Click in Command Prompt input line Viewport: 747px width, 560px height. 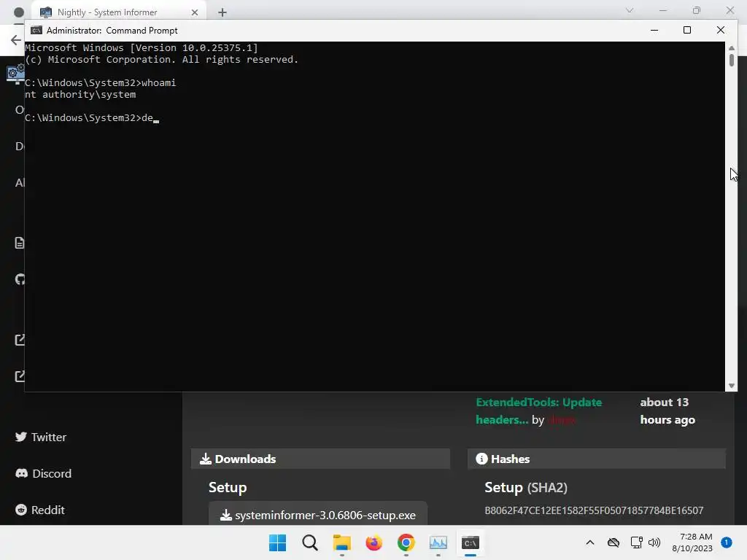[x=91, y=117]
